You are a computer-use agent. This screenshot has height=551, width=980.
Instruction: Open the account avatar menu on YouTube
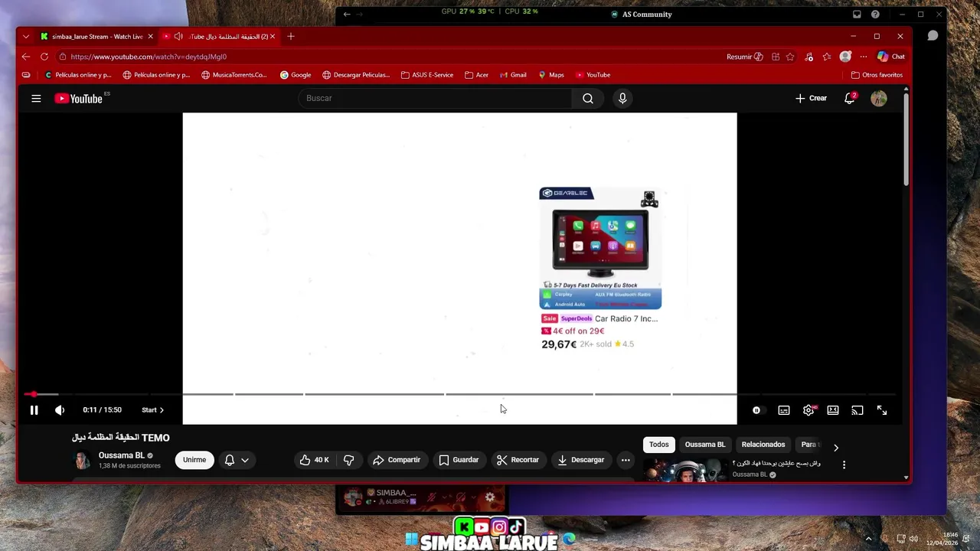click(879, 98)
